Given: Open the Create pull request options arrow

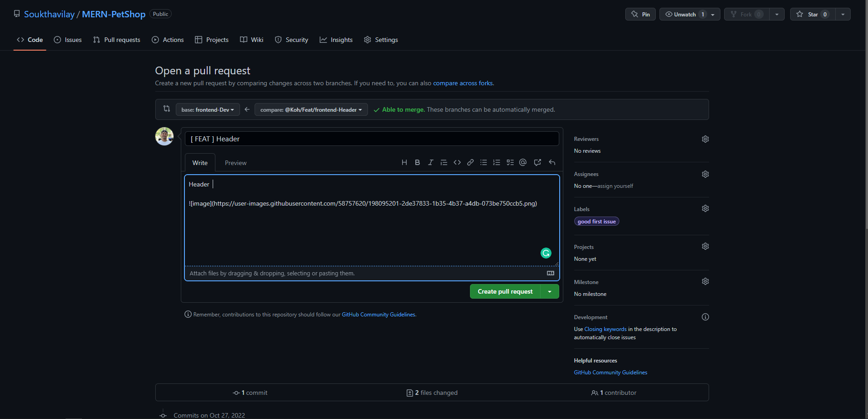Looking at the screenshot, I should pos(550,291).
